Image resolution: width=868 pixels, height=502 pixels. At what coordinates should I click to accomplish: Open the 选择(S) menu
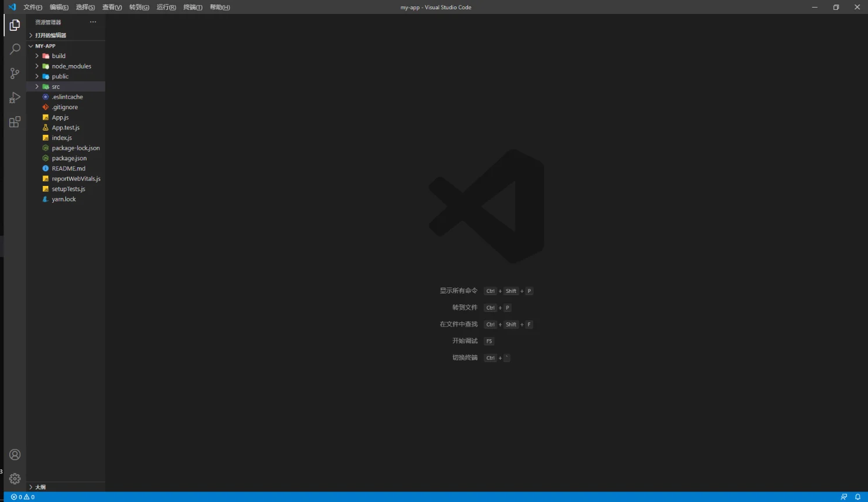(85, 7)
